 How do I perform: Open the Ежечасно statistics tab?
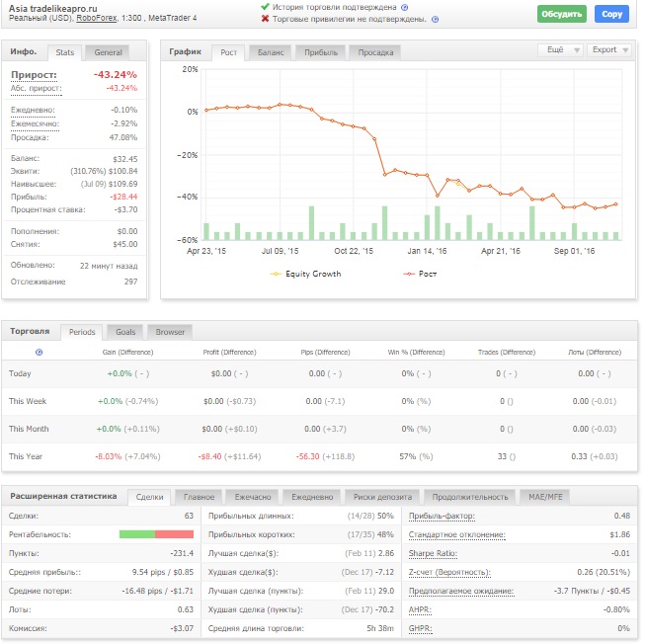click(x=253, y=497)
